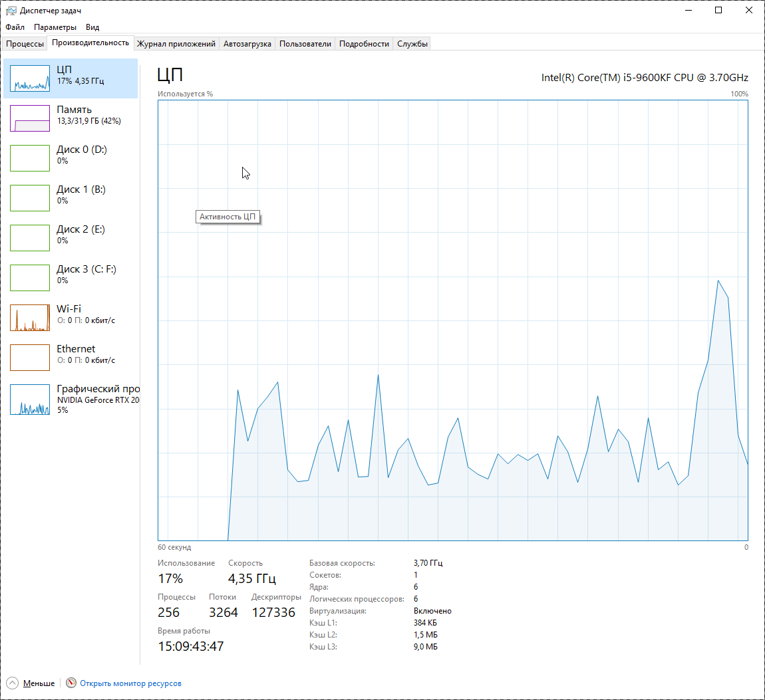The image size is (765, 700).
Task: Go to the Журнал приложений tab
Action: pyautogui.click(x=176, y=44)
